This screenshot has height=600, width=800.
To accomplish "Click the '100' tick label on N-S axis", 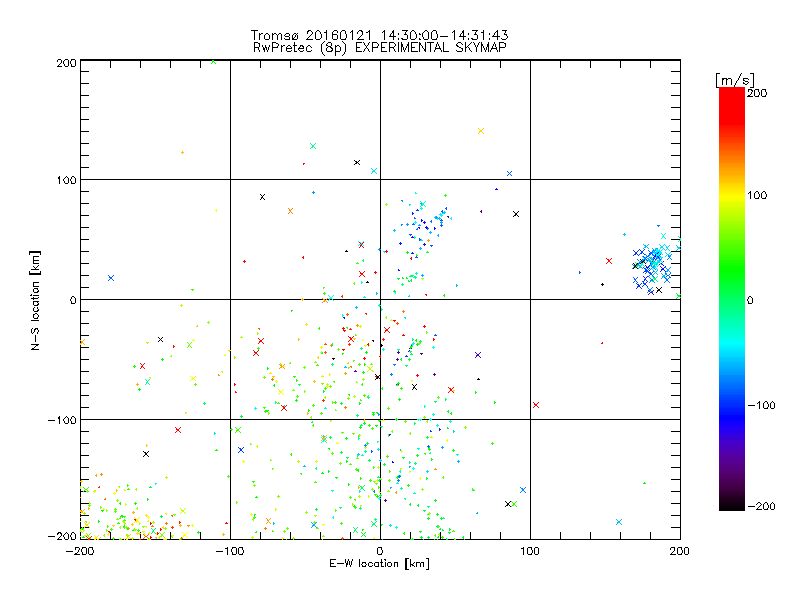I will [66, 180].
